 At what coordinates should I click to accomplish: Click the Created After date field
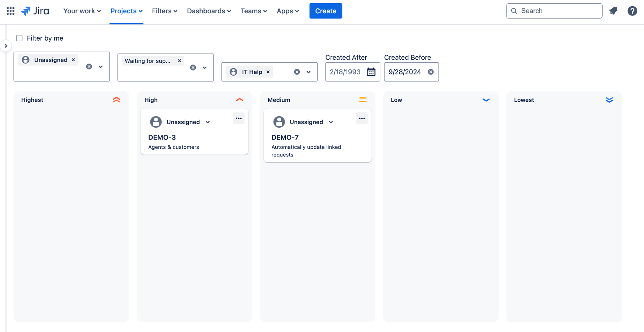[352, 72]
